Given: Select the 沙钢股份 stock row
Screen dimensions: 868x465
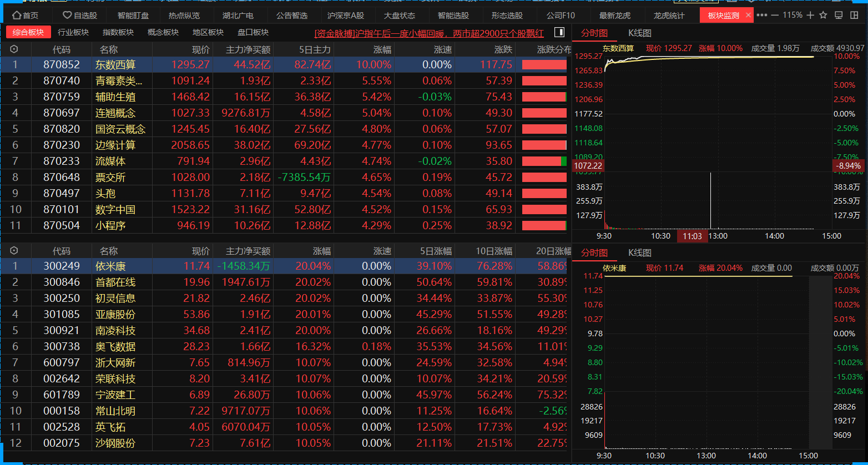Looking at the screenshot, I should tap(286, 443).
